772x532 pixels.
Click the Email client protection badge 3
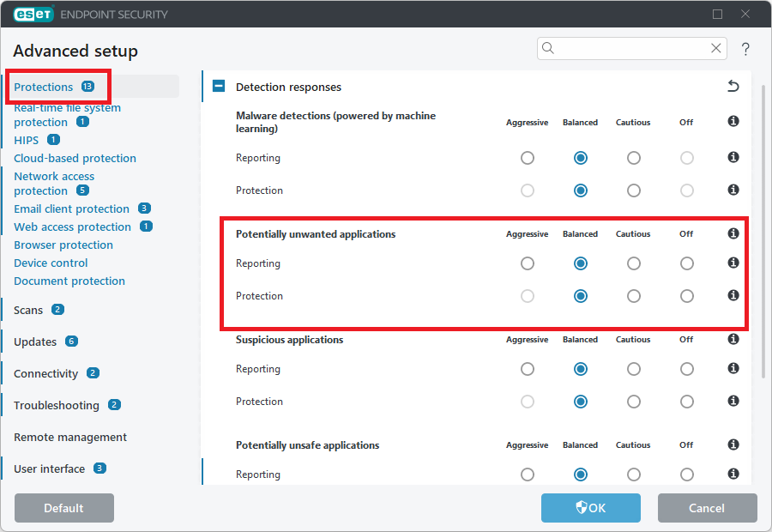[144, 208]
